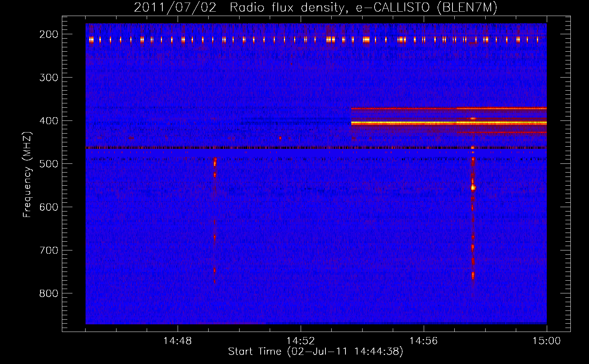
Task: Click the '800' frequency tick label
Action: [49, 294]
